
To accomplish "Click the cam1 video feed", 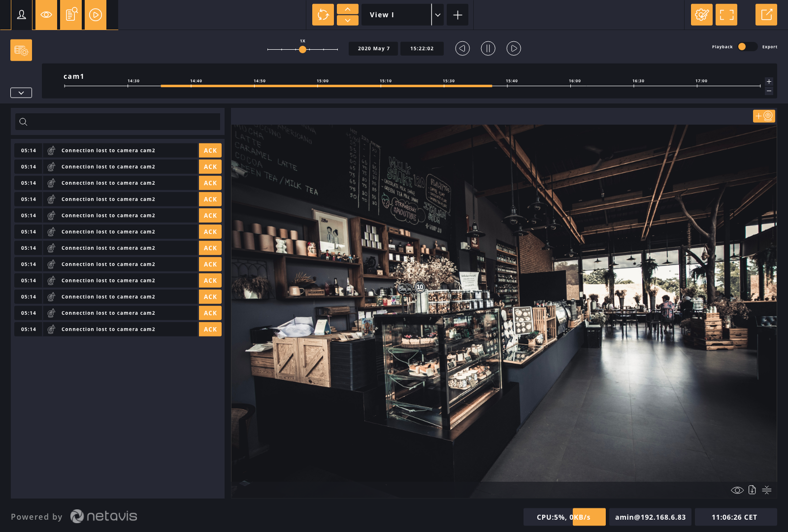I will [x=504, y=303].
